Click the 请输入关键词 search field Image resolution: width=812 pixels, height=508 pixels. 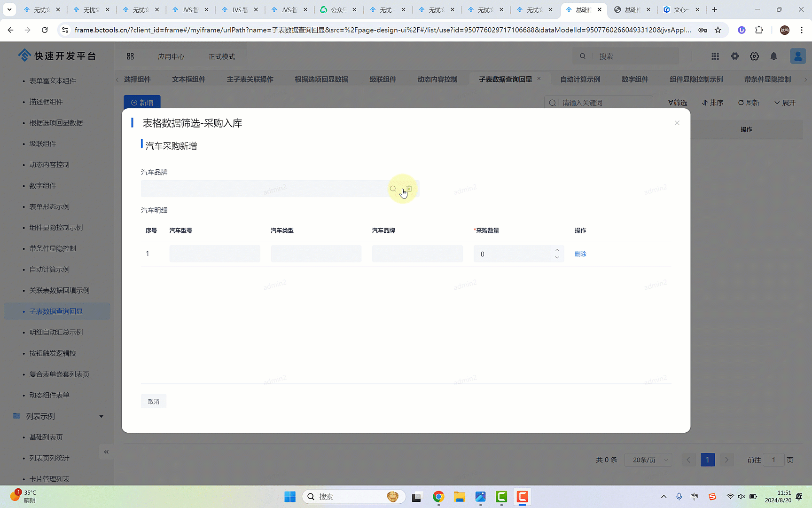599,103
